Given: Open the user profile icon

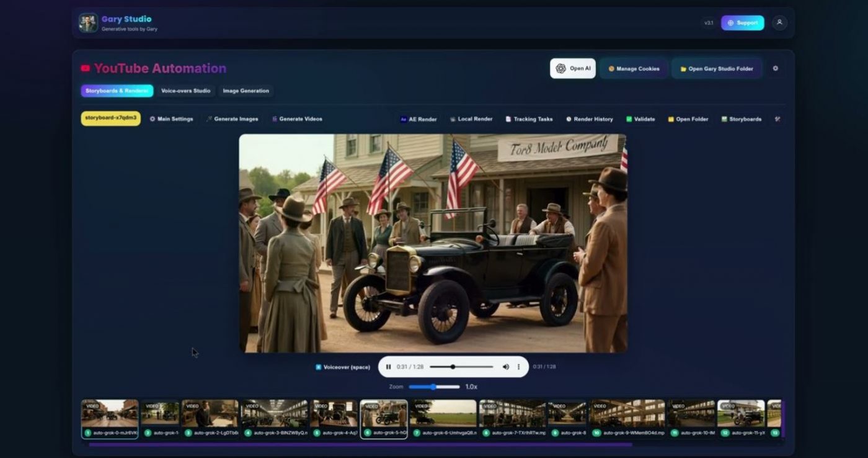Looking at the screenshot, I should [x=779, y=23].
